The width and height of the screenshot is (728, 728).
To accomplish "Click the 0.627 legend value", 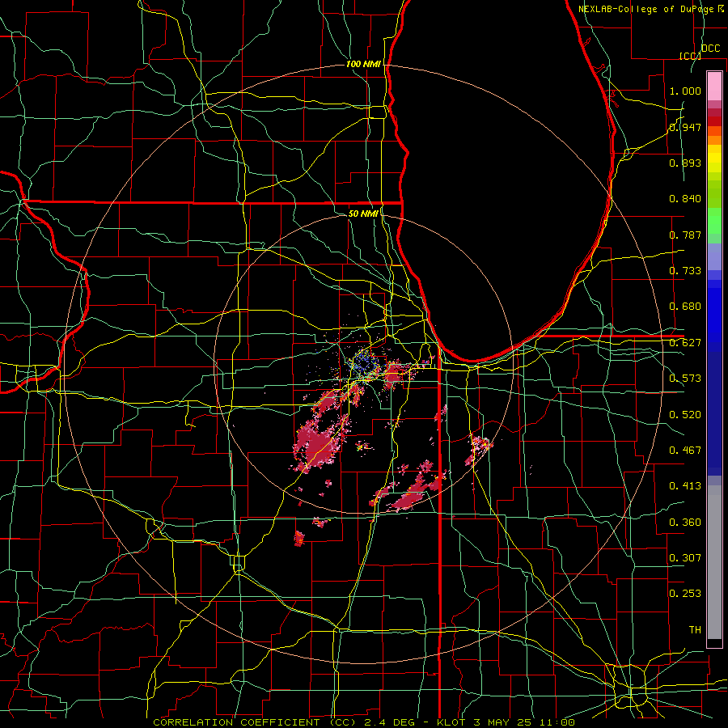I will coord(685,343).
